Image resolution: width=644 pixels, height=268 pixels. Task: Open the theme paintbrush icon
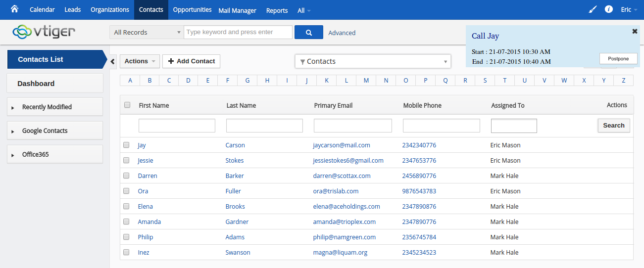(x=593, y=10)
